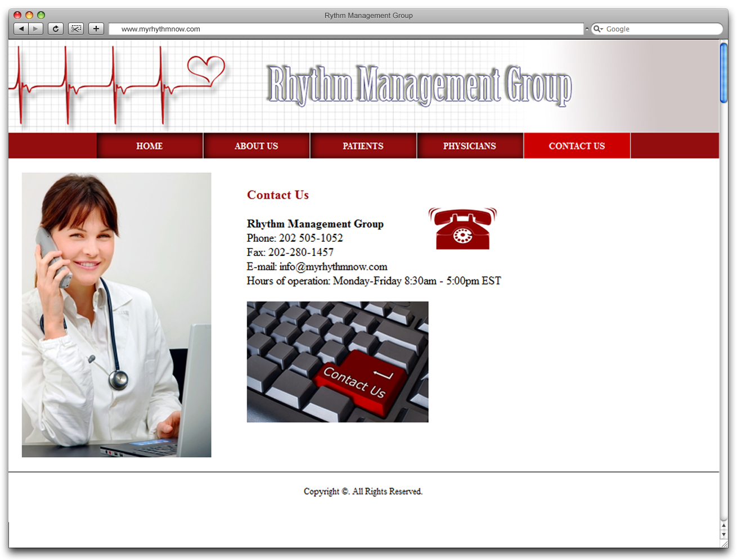Click the window resize grip corner
737x560 pixels.
click(724, 544)
